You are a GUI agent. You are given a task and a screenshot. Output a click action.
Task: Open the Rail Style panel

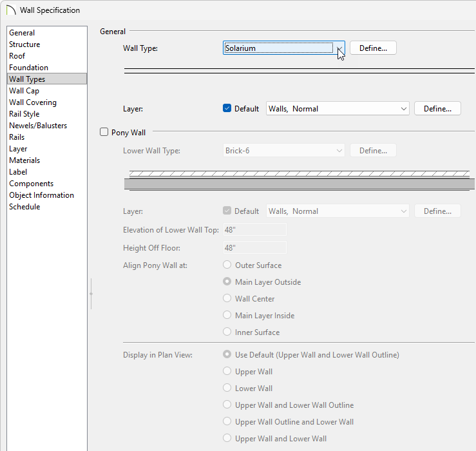point(24,114)
